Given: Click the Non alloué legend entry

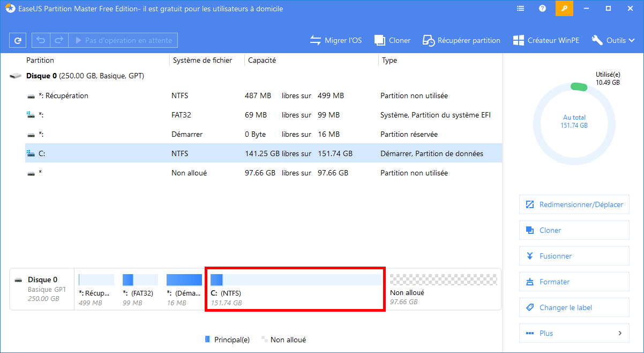Looking at the screenshot, I should coord(284,340).
